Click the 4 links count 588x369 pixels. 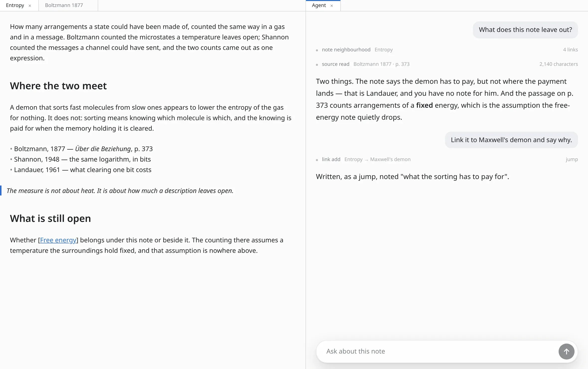point(570,50)
